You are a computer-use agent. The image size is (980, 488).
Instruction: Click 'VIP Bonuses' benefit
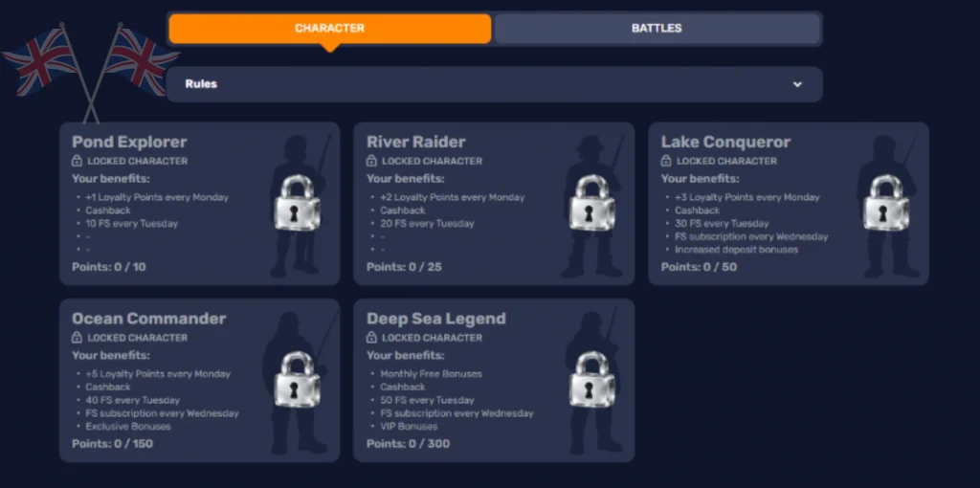click(409, 427)
